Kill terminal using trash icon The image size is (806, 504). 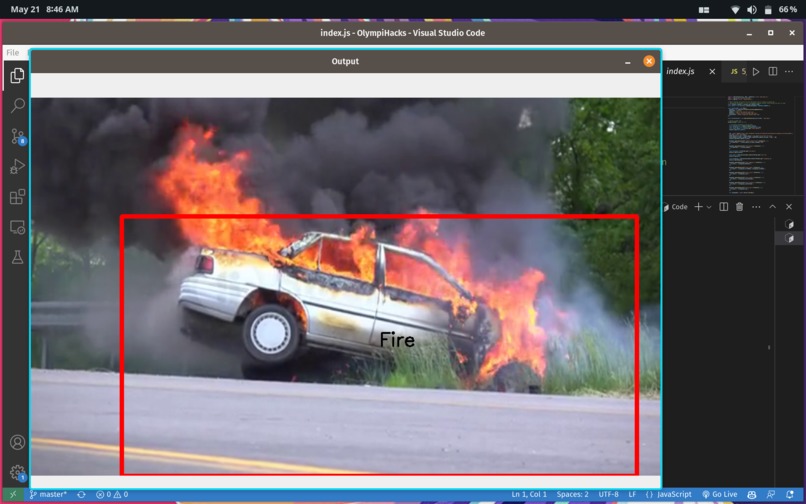point(739,207)
